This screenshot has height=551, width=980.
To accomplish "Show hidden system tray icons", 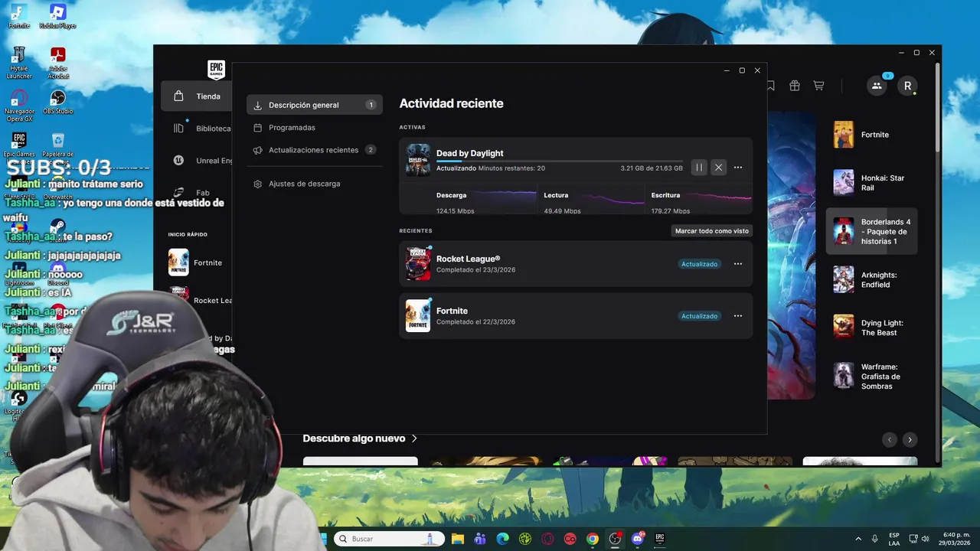I will click(x=858, y=539).
